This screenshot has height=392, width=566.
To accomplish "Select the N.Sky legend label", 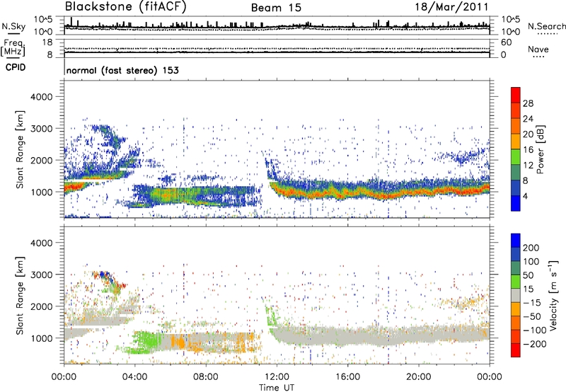I will [x=13, y=26].
